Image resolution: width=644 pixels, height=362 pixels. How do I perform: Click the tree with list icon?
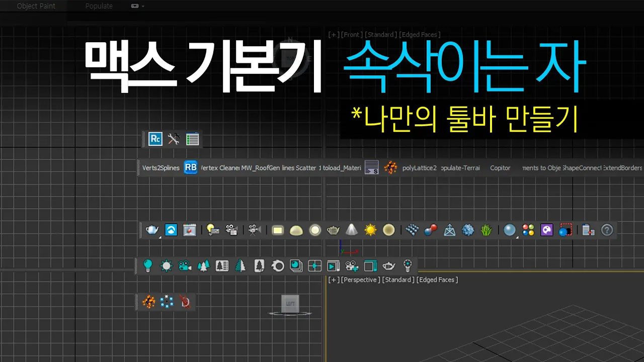click(x=222, y=265)
